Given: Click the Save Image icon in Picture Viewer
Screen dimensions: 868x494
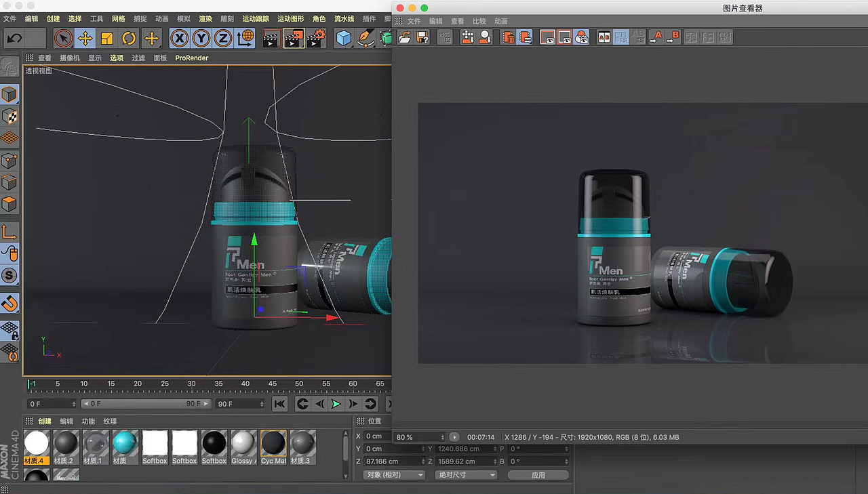Looking at the screenshot, I should point(421,37).
